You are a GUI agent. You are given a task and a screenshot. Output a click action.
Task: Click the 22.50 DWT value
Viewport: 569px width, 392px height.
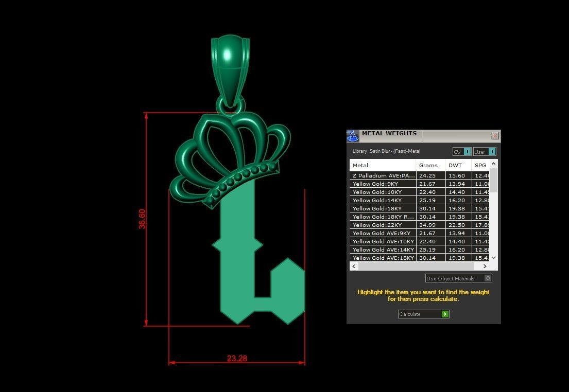pyautogui.click(x=457, y=225)
